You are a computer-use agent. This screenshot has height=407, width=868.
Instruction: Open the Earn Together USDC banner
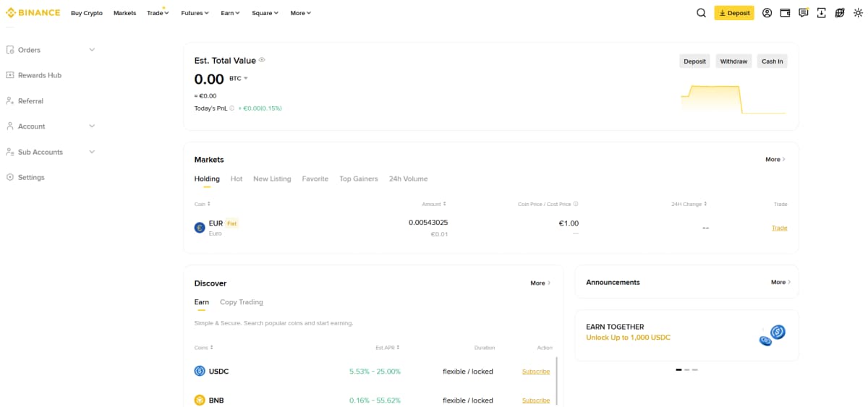coord(686,335)
